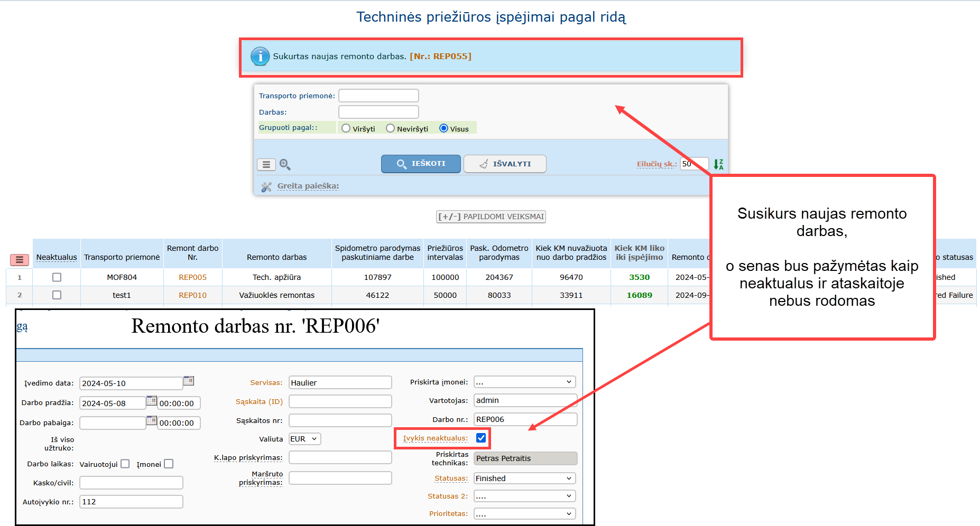The width and height of the screenshot is (980, 526).
Task: Uncheck the Įvykis neaktualus checkbox
Action: click(x=481, y=438)
